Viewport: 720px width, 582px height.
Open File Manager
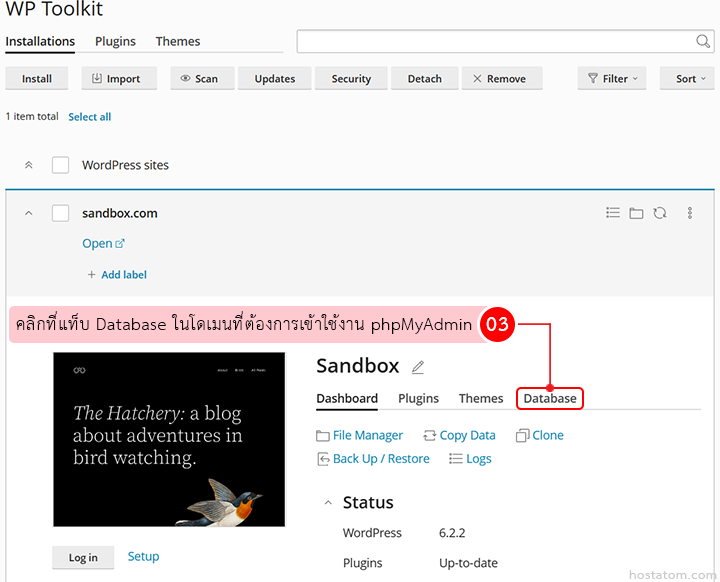(x=359, y=435)
